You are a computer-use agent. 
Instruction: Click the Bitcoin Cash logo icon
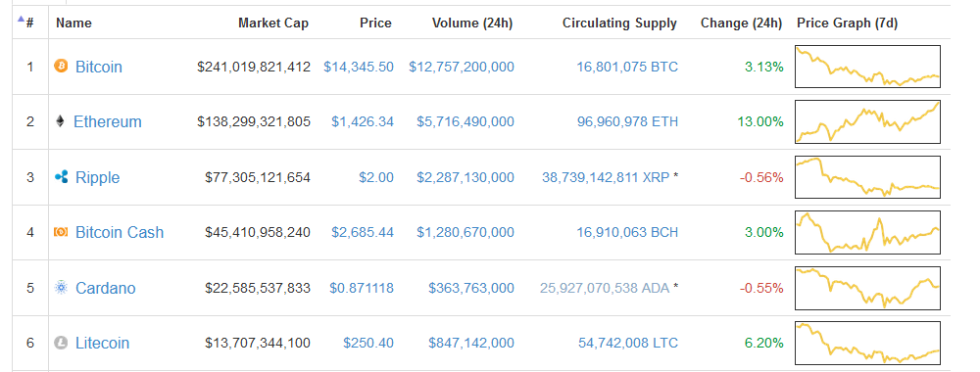61,232
